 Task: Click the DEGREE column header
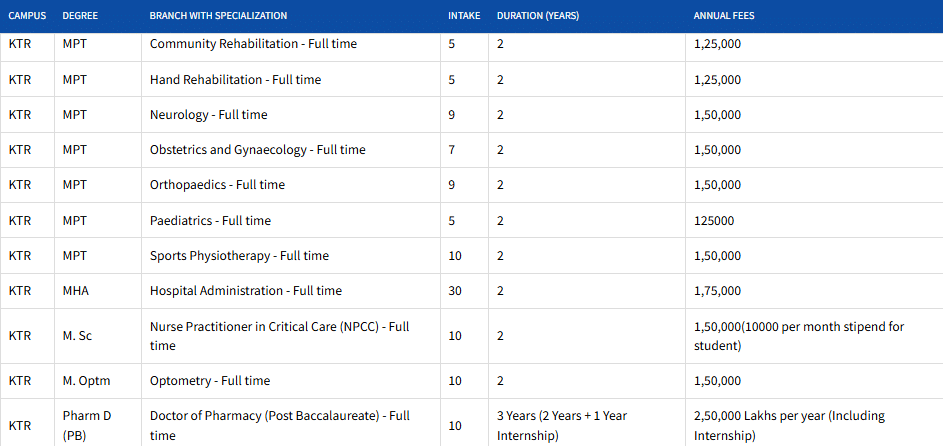(x=80, y=16)
